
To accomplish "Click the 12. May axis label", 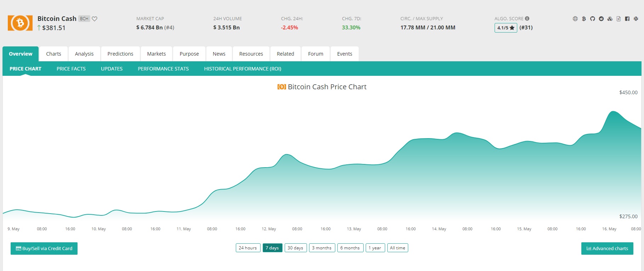I will click(x=269, y=229).
